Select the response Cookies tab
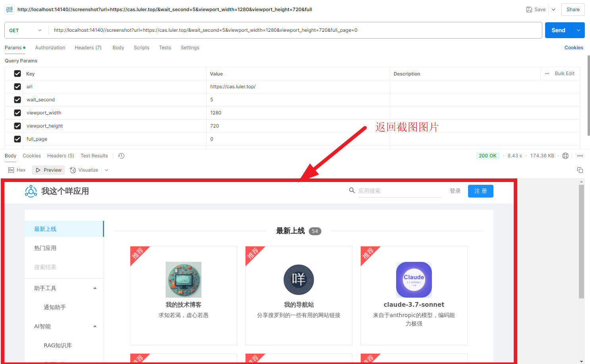Viewport: 590px width, 364px height. click(x=32, y=156)
